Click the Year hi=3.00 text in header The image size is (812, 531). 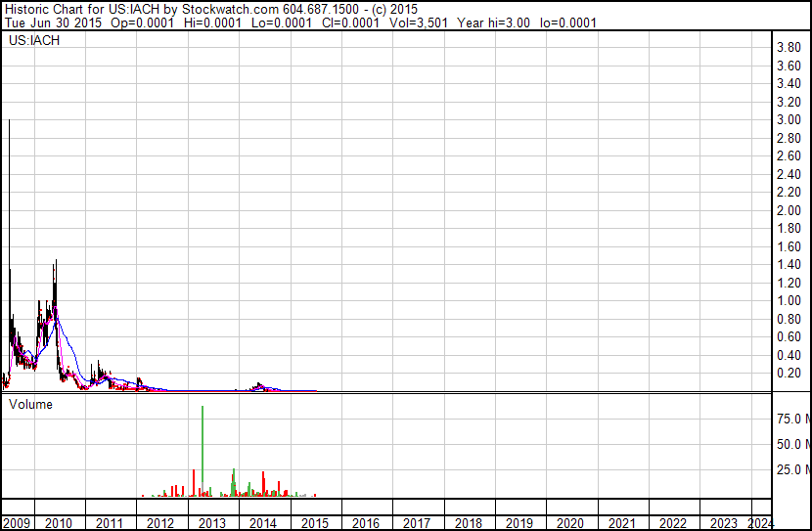pyautogui.click(x=493, y=22)
